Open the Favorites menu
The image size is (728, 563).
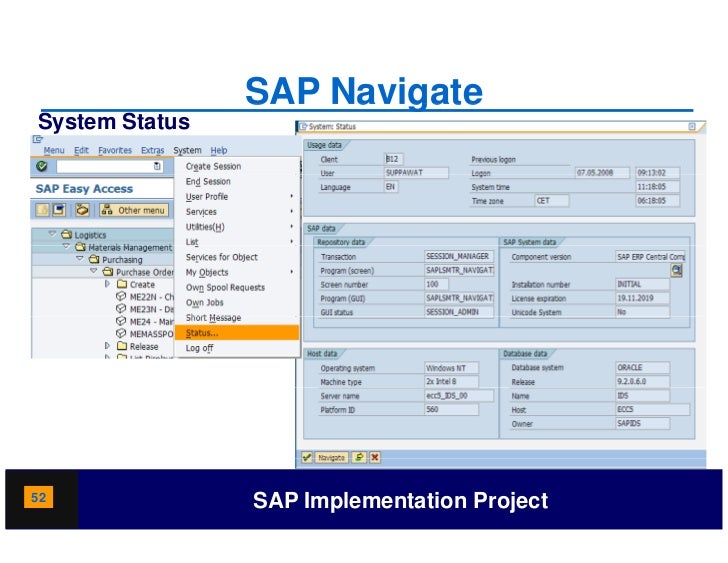tap(115, 150)
